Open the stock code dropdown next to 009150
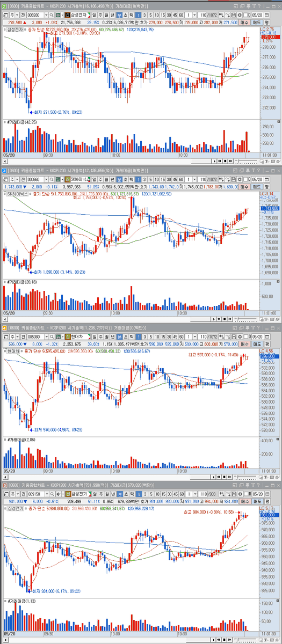The width and height of the screenshot is (282, 644). (47, 493)
